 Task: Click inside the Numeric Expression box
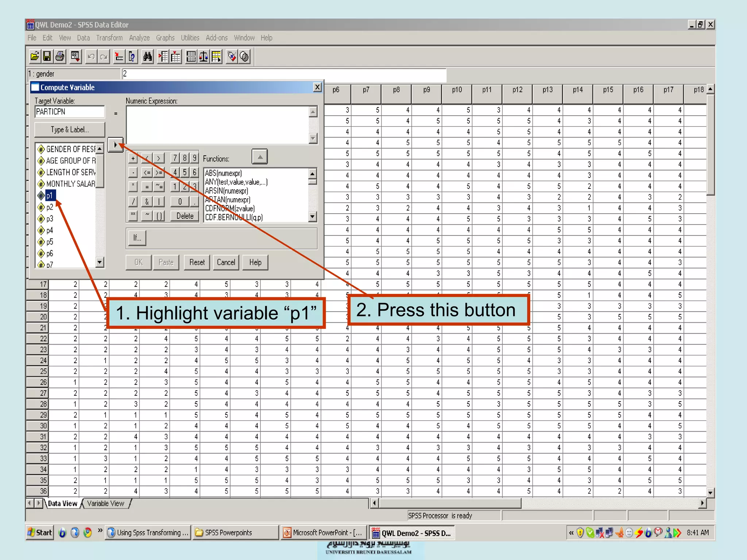[218, 125]
